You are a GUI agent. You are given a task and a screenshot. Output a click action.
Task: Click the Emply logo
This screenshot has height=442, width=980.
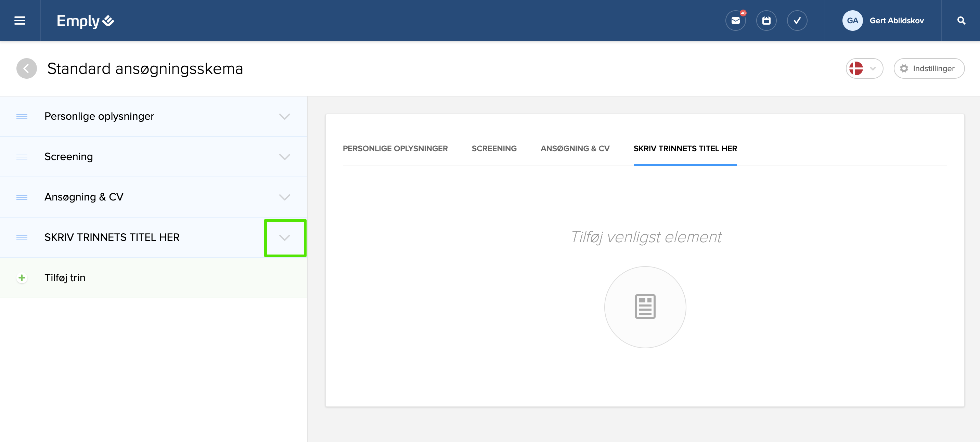(x=85, y=21)
